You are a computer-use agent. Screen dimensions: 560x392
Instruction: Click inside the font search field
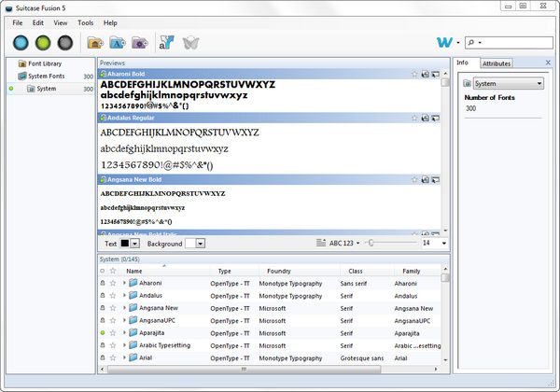point(508,43)
